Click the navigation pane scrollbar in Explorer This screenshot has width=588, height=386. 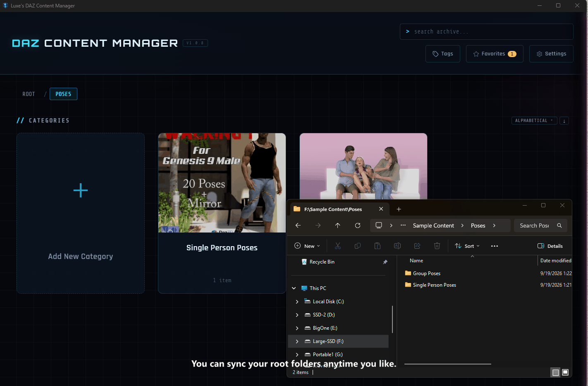coord(392,319)
